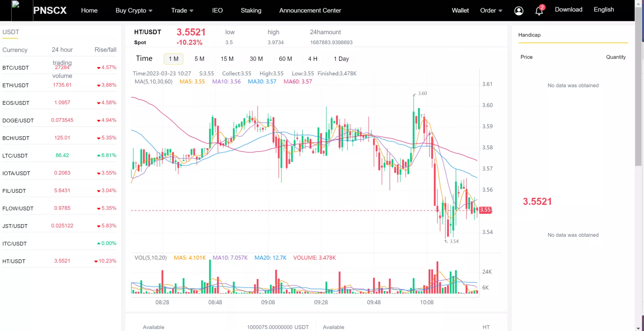Viewport: 644px width, 331px height.
Task: Open the Handicap tab
Action: [529, 35]
